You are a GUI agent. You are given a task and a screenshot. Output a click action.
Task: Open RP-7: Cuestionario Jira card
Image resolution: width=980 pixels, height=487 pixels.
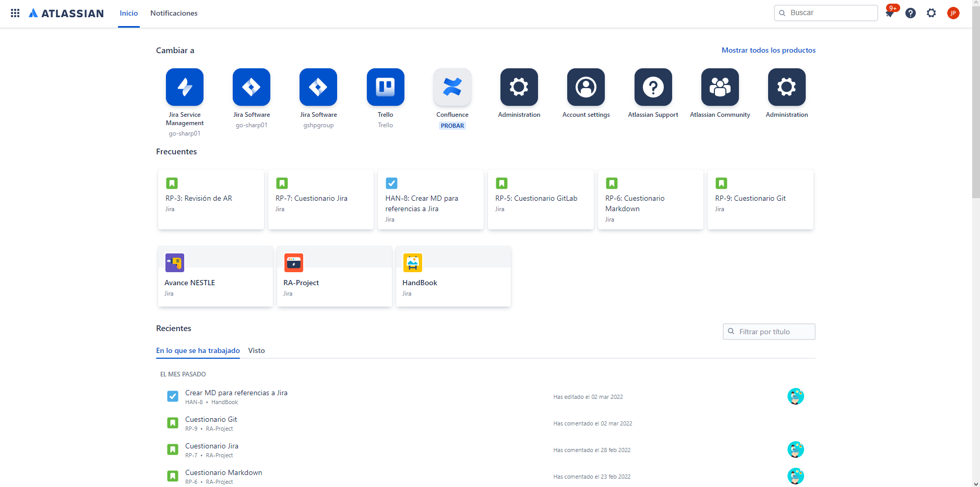[321, 199]
